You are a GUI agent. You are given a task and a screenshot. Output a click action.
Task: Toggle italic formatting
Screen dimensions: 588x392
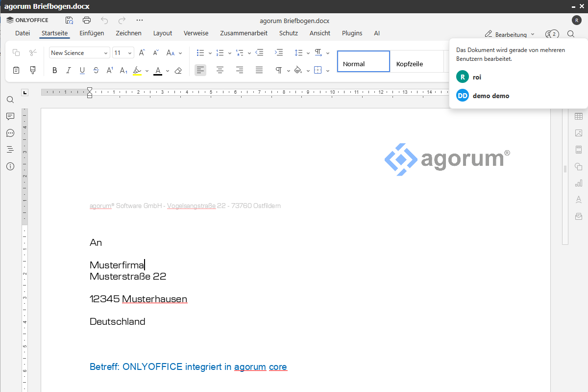pyautogui.click(x=69, y=71)
